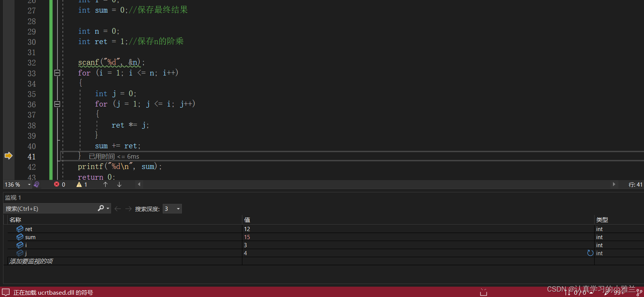Open the search depth dropdown showing 3
644x297 pixels.
click(x=178, y=209)
